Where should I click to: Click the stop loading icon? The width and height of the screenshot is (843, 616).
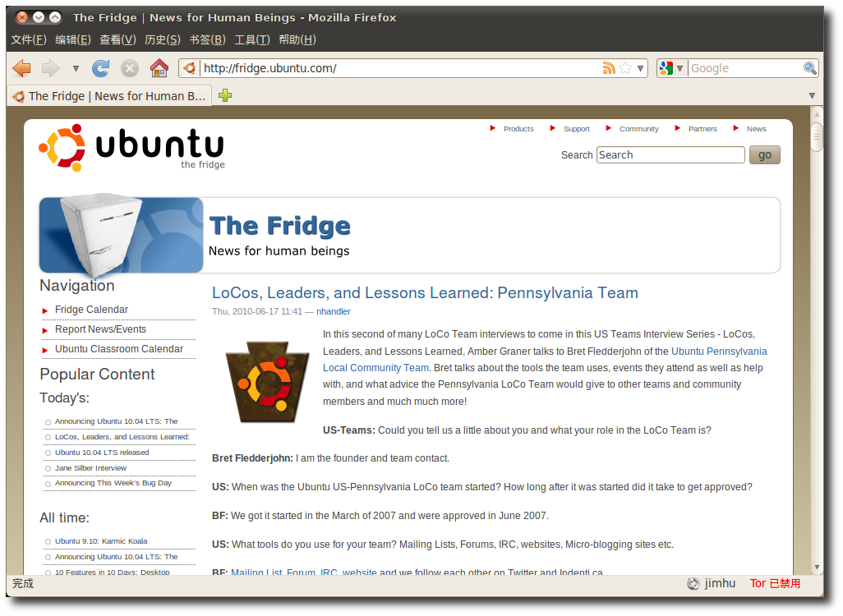[x=129, y=68]
